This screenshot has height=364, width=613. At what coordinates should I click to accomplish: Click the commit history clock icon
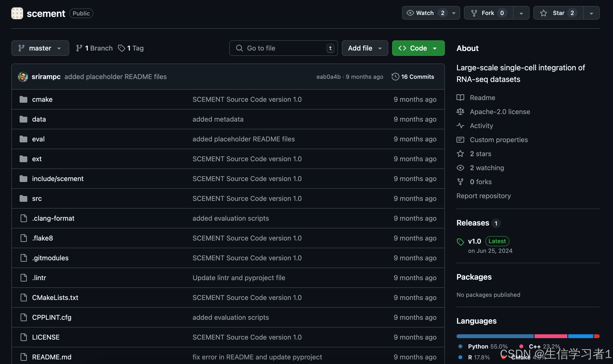(395, 77)
